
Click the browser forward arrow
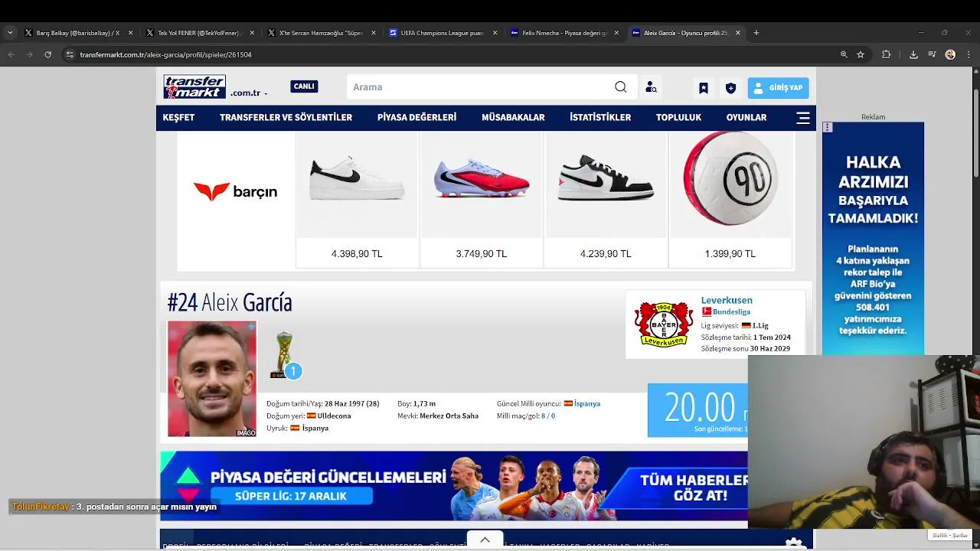point(29,54)
